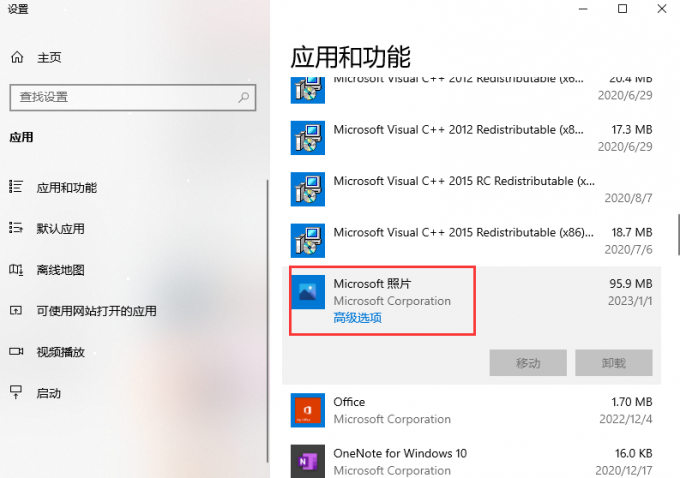
Task: Click the 移动 button
Action: pyautogui.click(x=528, y=363)
